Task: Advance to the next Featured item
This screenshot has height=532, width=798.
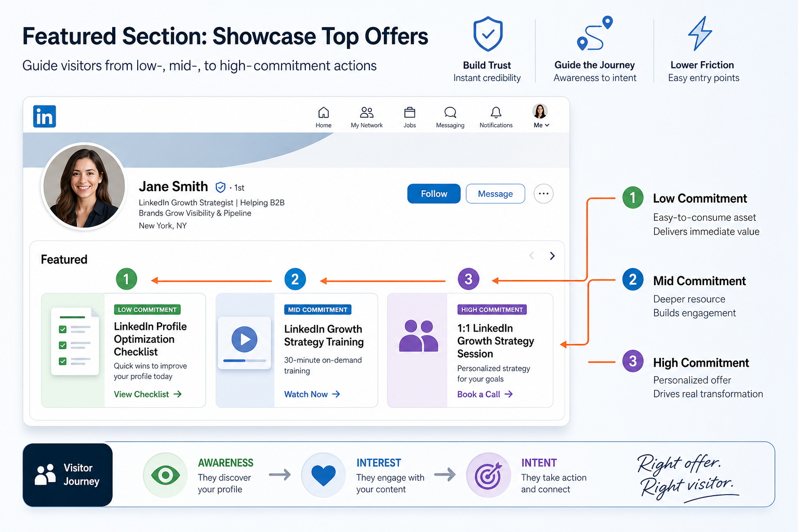Action: tap(552, 256)
